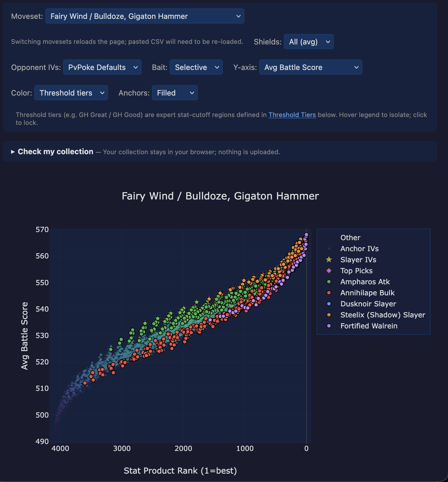Click the 2000 x-axis tick label
The image size is (448, 482).
click(x=183, y=448)
